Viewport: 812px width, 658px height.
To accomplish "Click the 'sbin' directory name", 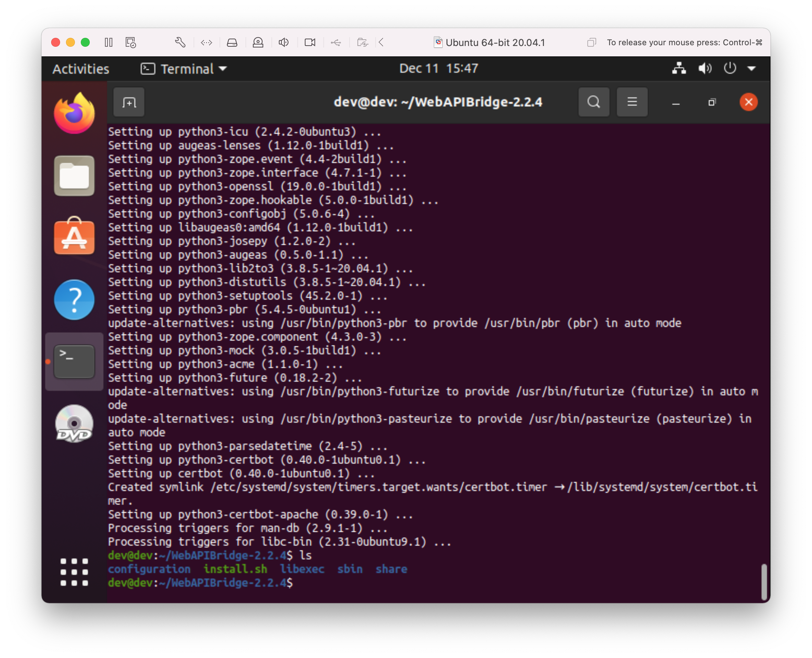I will click(350, 569).
